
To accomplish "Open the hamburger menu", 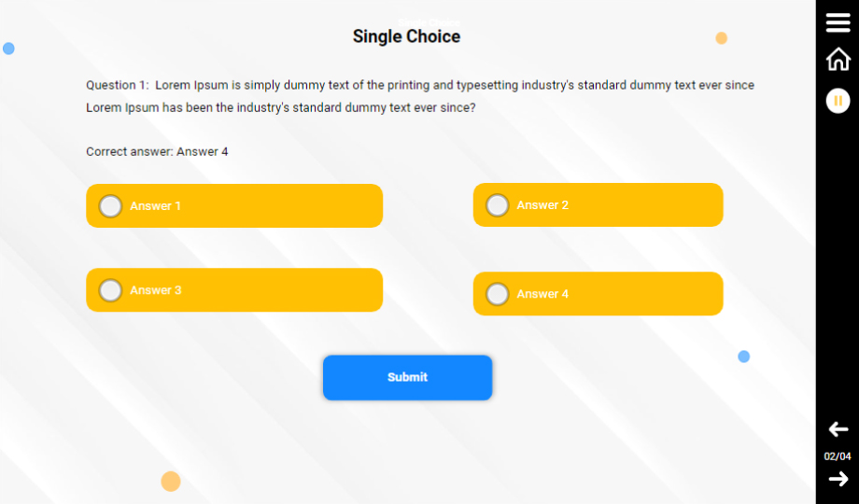I will (x=838, y=23).
